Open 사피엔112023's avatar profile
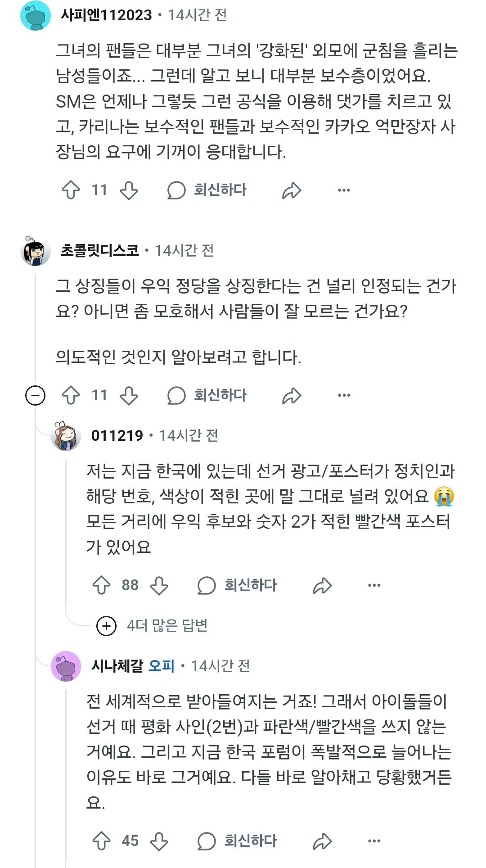This screenshot has height=868, width=486. tap(36, 15)
